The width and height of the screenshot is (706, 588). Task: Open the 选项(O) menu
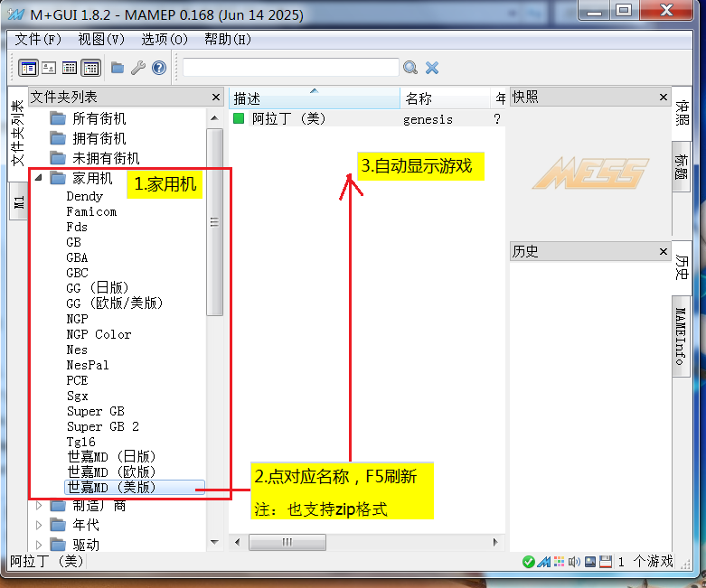(165, 40)
